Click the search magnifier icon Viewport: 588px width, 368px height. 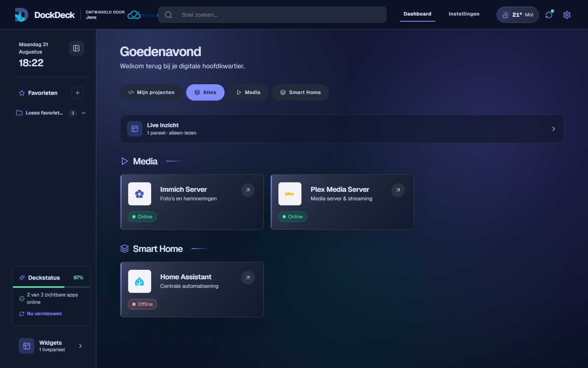168,15
